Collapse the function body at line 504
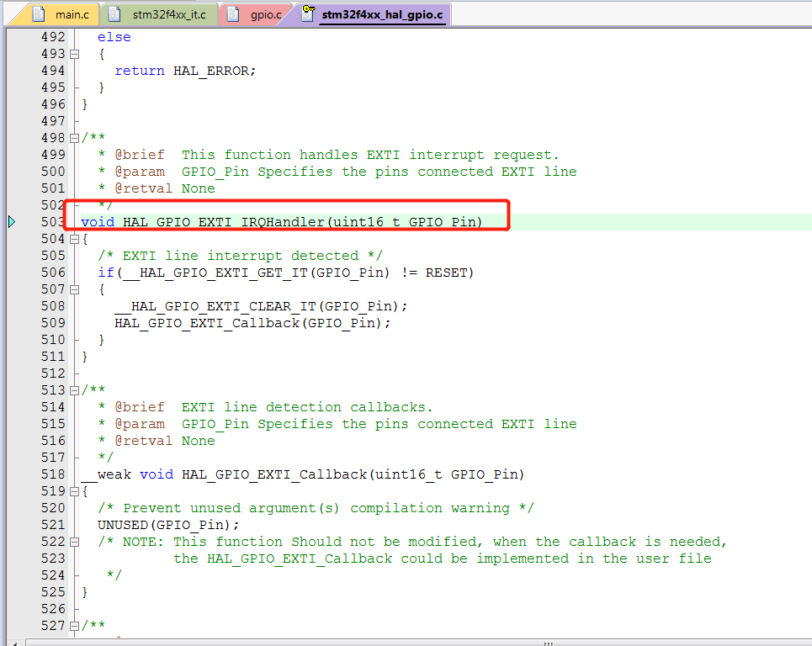Image resolution: width=812 pixels, height=646 pixels. click(75, 239)
